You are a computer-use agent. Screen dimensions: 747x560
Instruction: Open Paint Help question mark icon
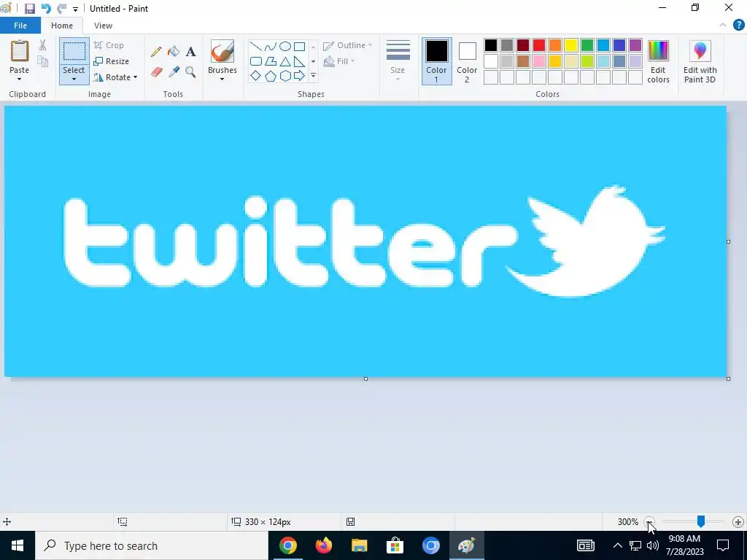tap(738, 26)
